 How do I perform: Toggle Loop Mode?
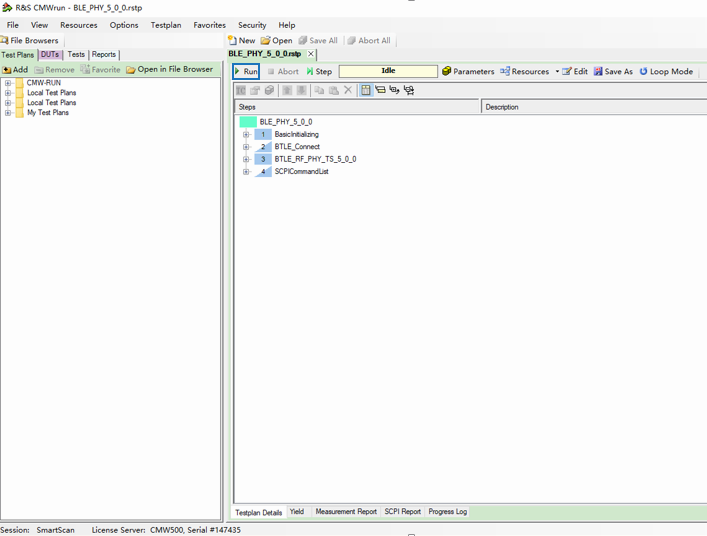coord(666,72)
